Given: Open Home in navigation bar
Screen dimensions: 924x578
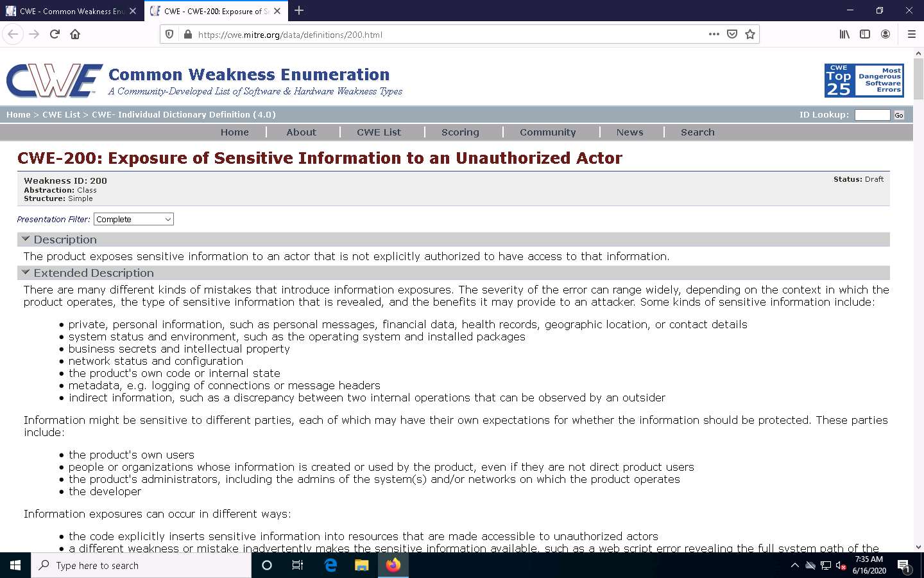Looking at the screenshot, I should coord(235,132).
